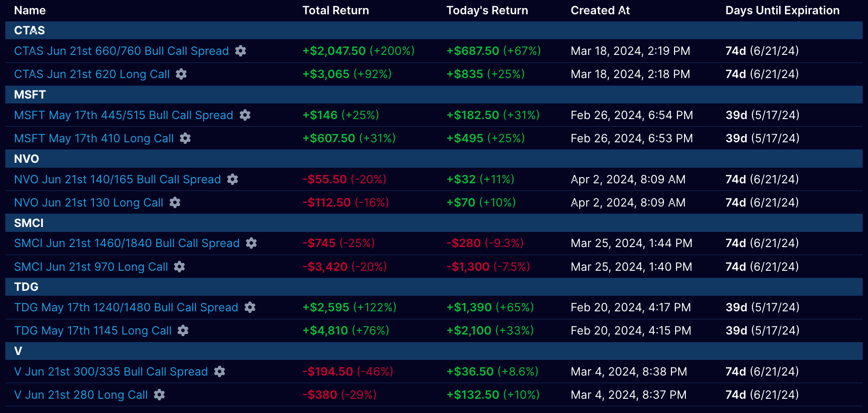Select total return +$2,047.50 (+200%) cell
The image size is (868, 413).
(359, 51)
